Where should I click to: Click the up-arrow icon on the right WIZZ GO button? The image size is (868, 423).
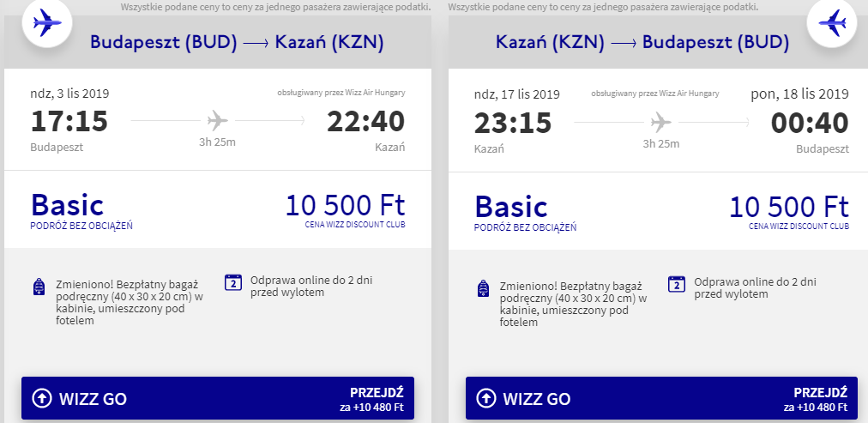[x=485, y=398]
